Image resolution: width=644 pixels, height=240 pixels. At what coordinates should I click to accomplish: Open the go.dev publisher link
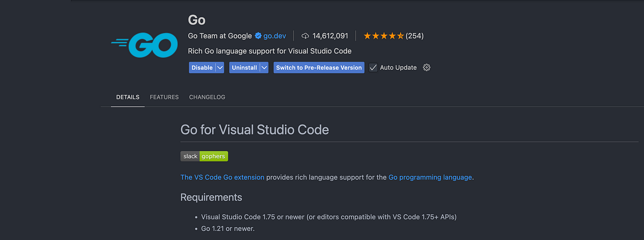tap(275, 36)
